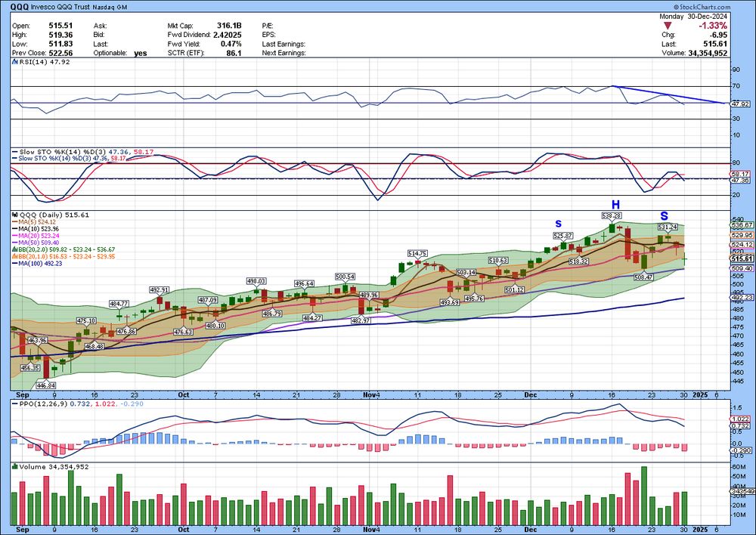This screenshot has height=535, width=756.
Task: Click the Fwd Dividend value 2.42025
Action: [x=227, y=35]
